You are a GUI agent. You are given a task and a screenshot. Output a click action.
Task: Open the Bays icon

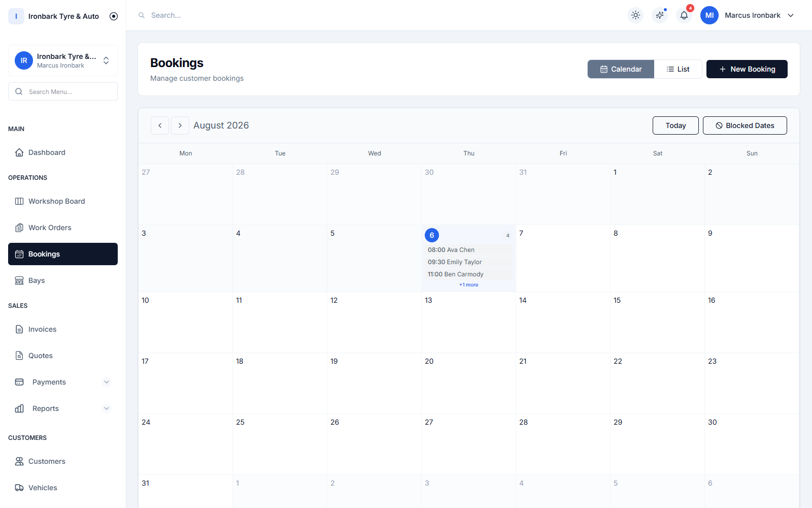[19, 280]
